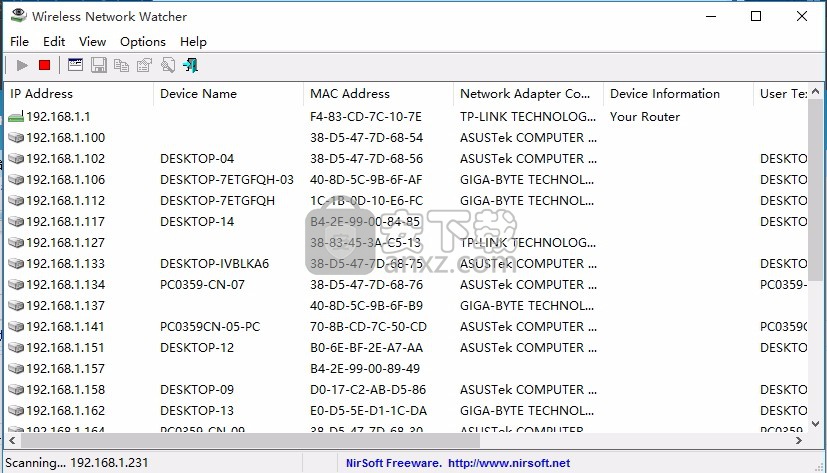The image size is (827, 473).
Task: Click the device icon of 192.168.1.102
Action: [16, 159]
